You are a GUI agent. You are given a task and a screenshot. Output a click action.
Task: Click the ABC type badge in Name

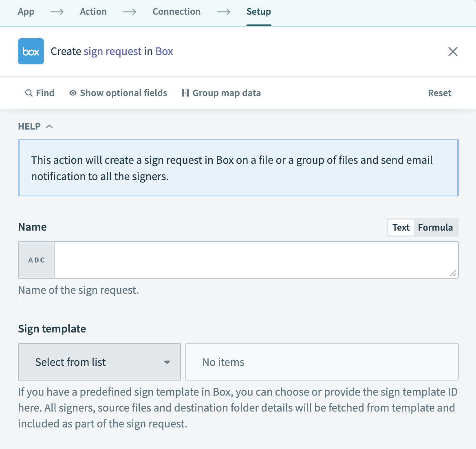tap(37, 260)
